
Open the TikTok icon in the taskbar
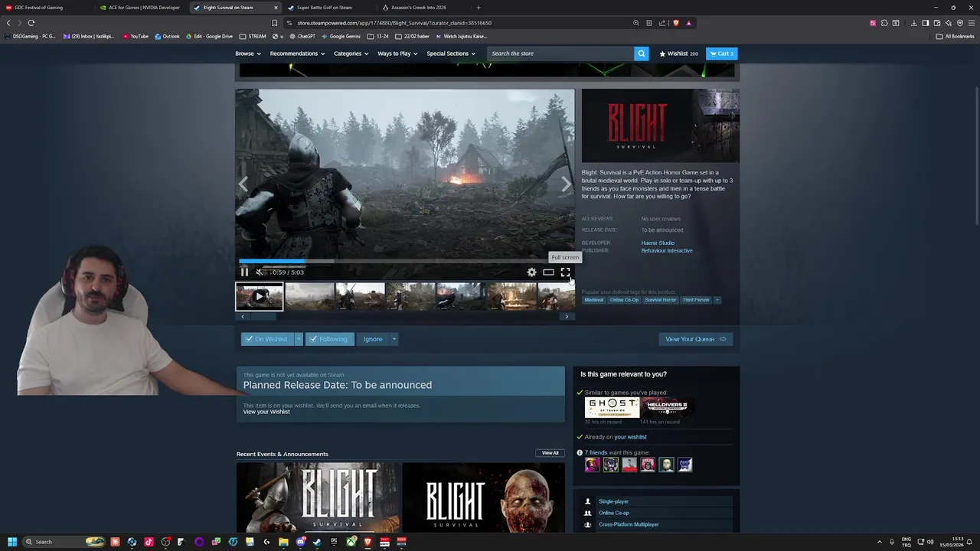click(149, 542)
